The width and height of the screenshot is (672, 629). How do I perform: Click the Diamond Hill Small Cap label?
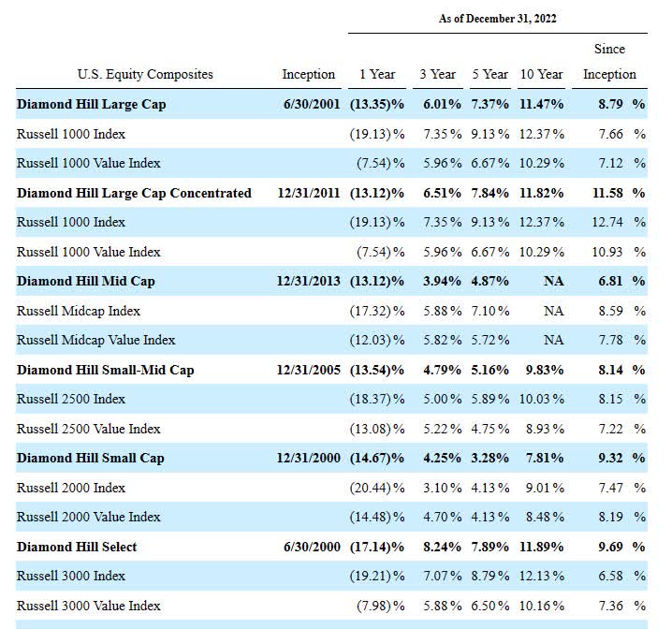91,458
